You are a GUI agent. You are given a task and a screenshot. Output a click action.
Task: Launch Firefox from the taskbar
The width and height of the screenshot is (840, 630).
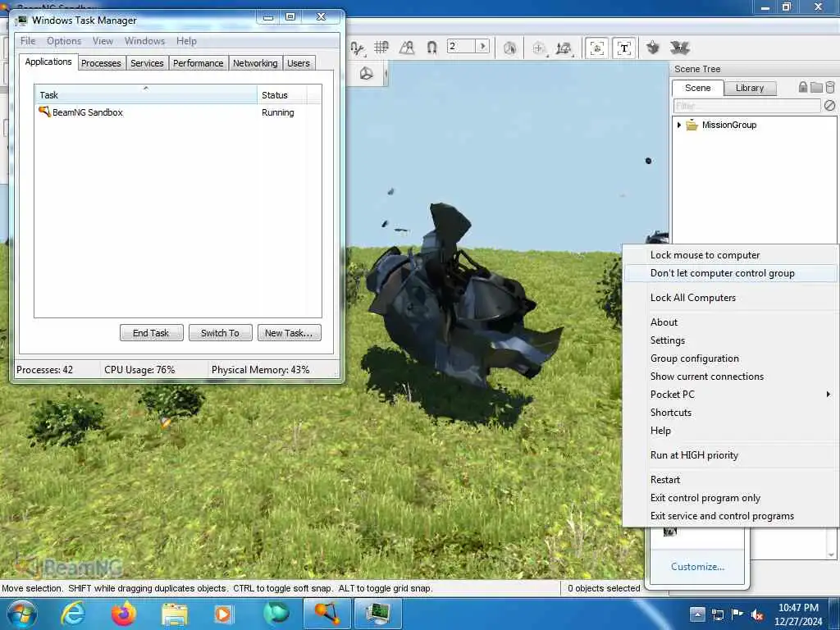click(x=123, y=614)
